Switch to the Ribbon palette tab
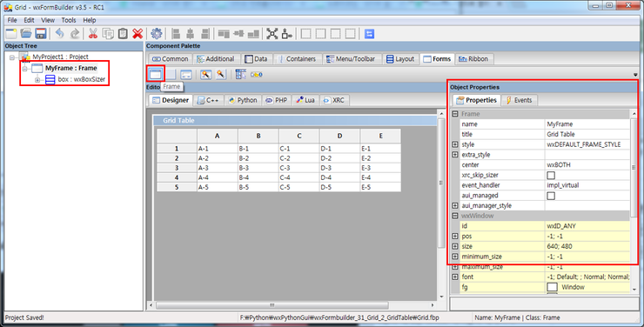644x327 pixels. point(473,59)
